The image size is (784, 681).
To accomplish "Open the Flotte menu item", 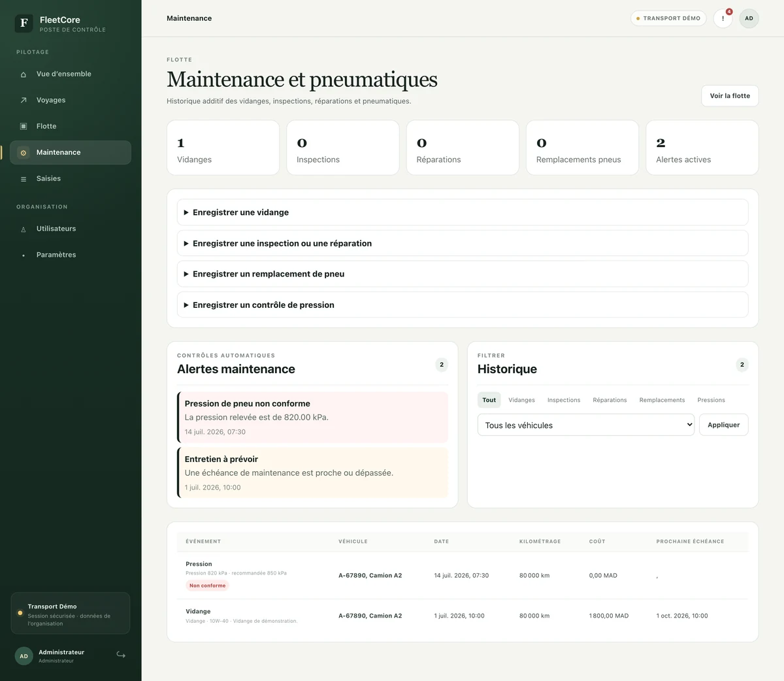I will pyautogui.click(x=71, y=126).
